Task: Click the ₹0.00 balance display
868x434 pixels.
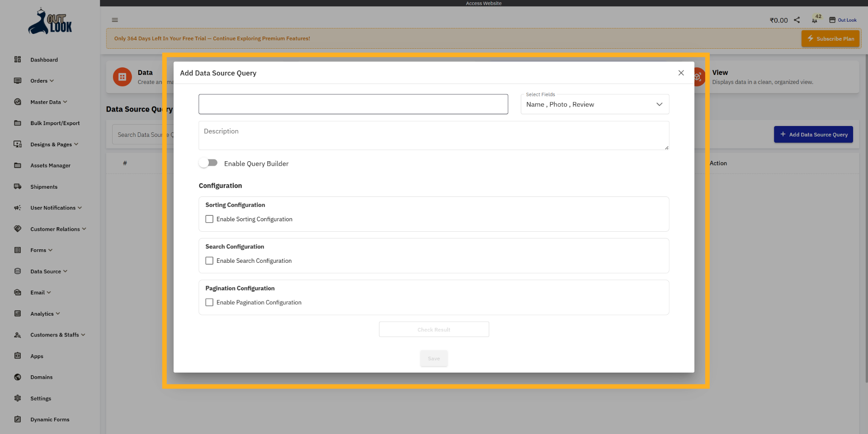Action: [778, 20]
